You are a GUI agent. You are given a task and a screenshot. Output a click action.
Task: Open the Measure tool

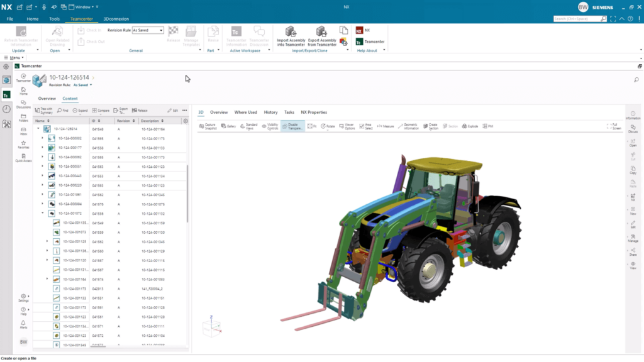[x=387, y=126]
